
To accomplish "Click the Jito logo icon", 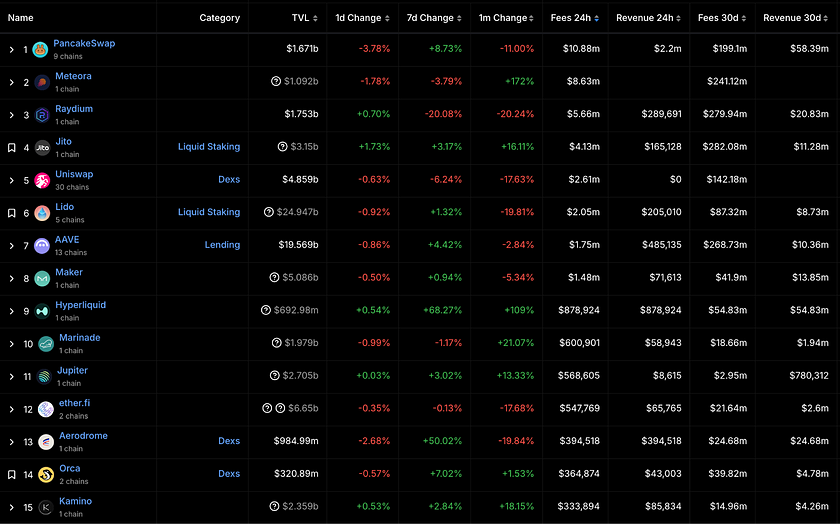I will 42,147.
